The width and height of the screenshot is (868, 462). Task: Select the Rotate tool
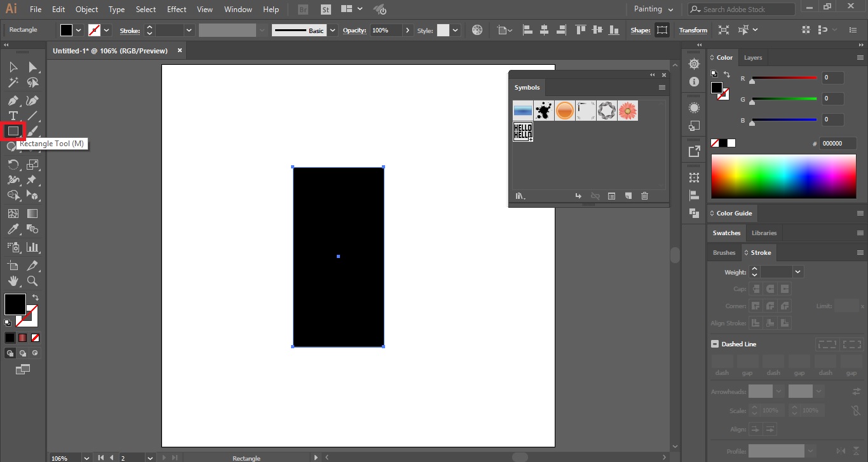point(13,165)
